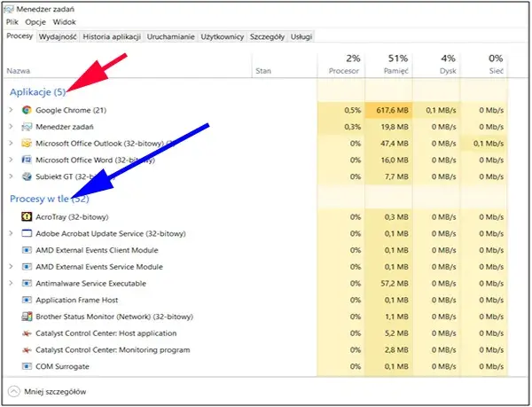Click the 617,6 MB memory cell
532x407 pixels.
pos(389,110)
